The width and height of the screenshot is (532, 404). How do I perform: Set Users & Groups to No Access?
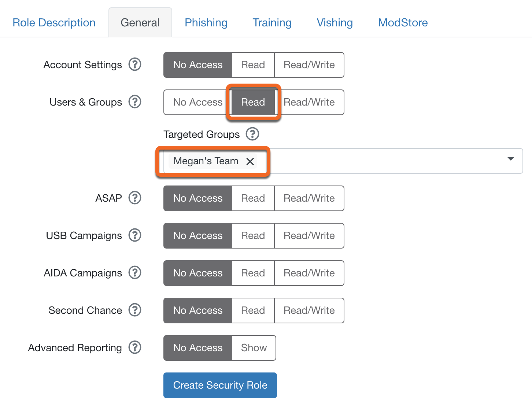198,102
